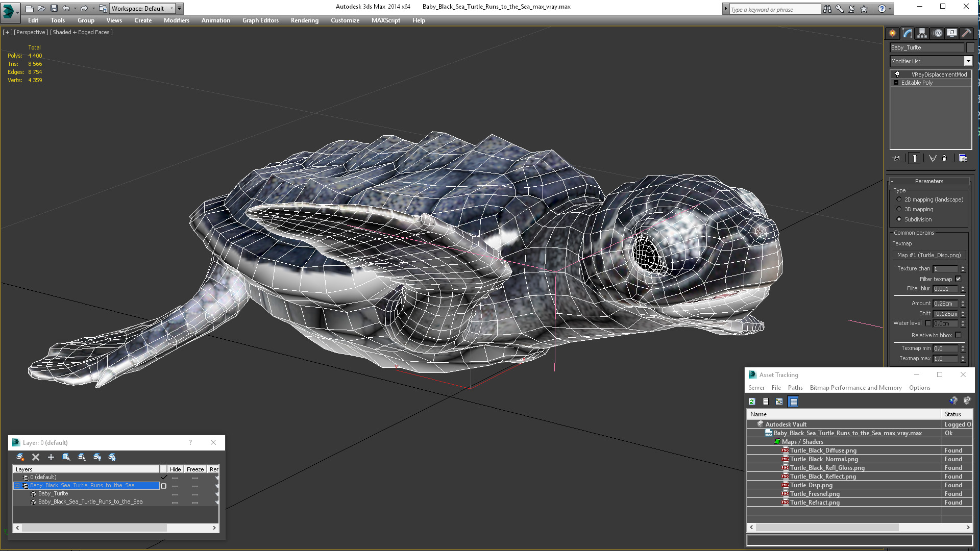980x551 pixels.
Task: Click Status column header in Asset Tracking
Action: point(957,414)
